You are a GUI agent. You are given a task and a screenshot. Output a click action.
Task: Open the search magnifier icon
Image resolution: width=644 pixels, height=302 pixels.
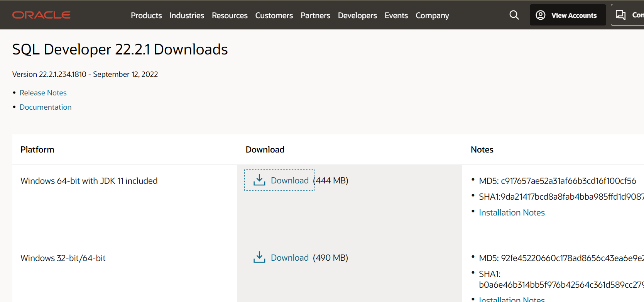(514, 15)
